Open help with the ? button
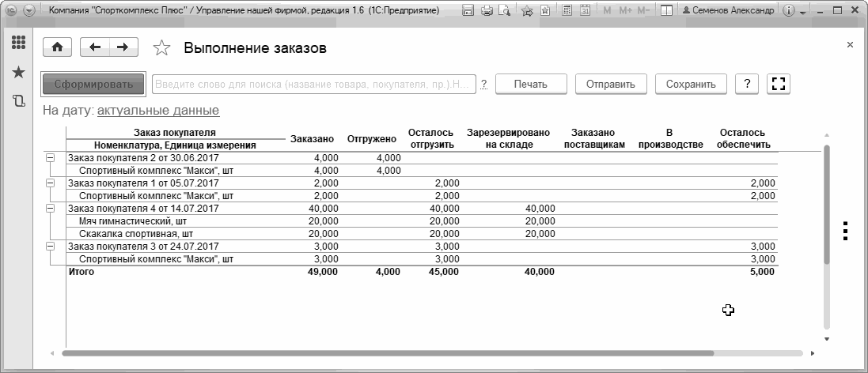The height and width of the screenshot is (373, 868). [x=747, y=84]
